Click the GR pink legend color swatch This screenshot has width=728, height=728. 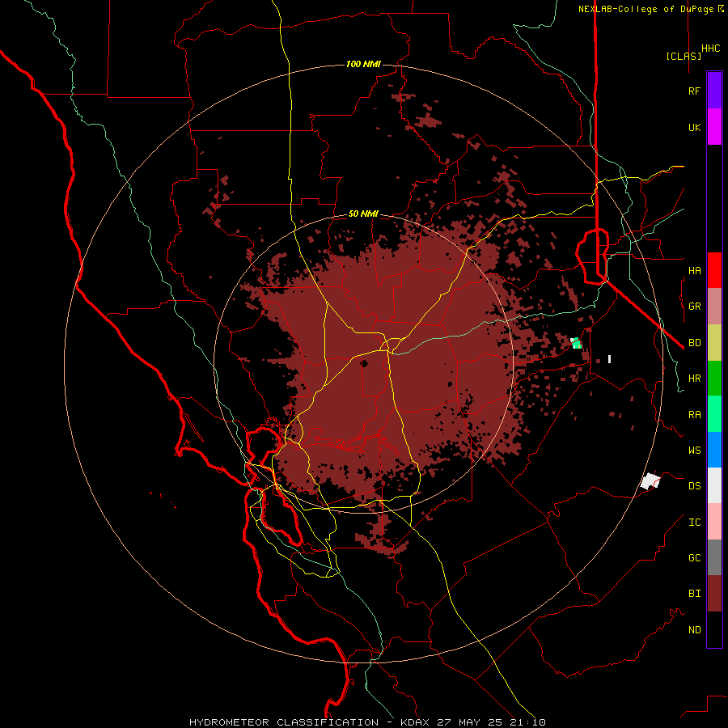click(714, 307)
